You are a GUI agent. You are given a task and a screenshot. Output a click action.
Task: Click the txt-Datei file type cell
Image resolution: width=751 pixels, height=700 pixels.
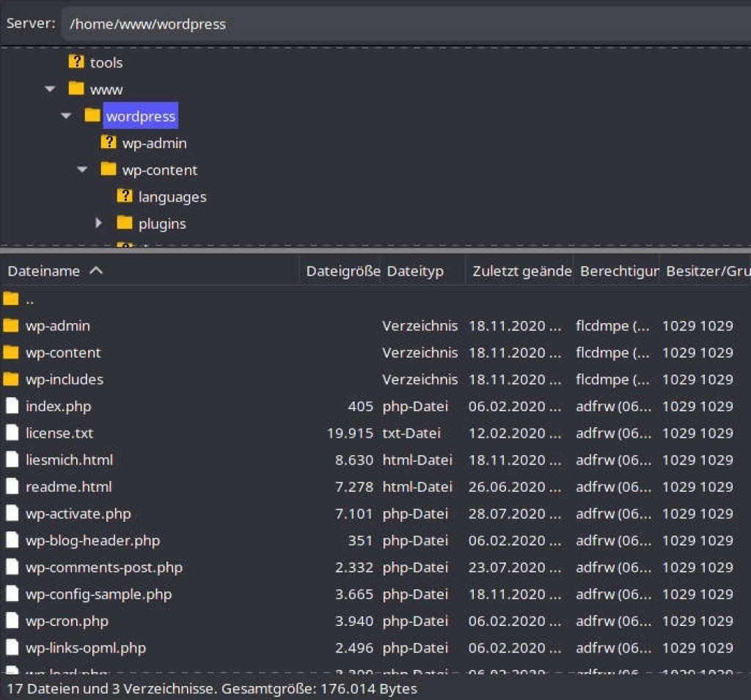[411, 433]
